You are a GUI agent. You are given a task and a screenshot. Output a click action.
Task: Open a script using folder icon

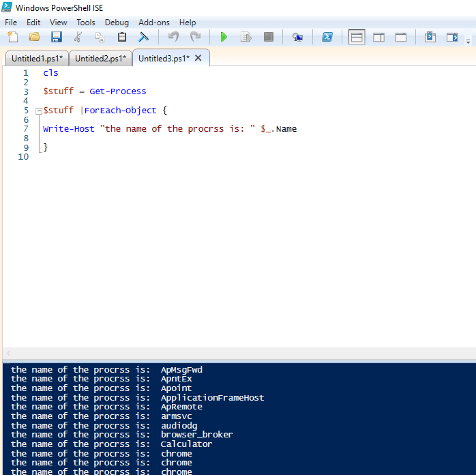point(35,37)
